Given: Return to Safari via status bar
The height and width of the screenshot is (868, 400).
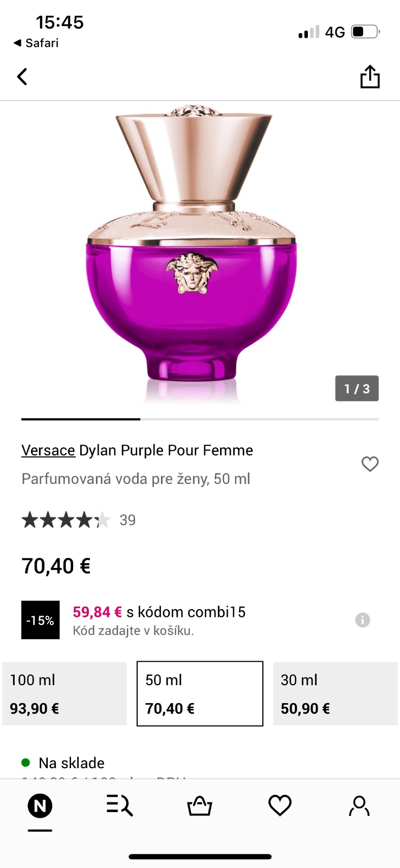Looking at the screenshot, I should click(x=36, y=43).
